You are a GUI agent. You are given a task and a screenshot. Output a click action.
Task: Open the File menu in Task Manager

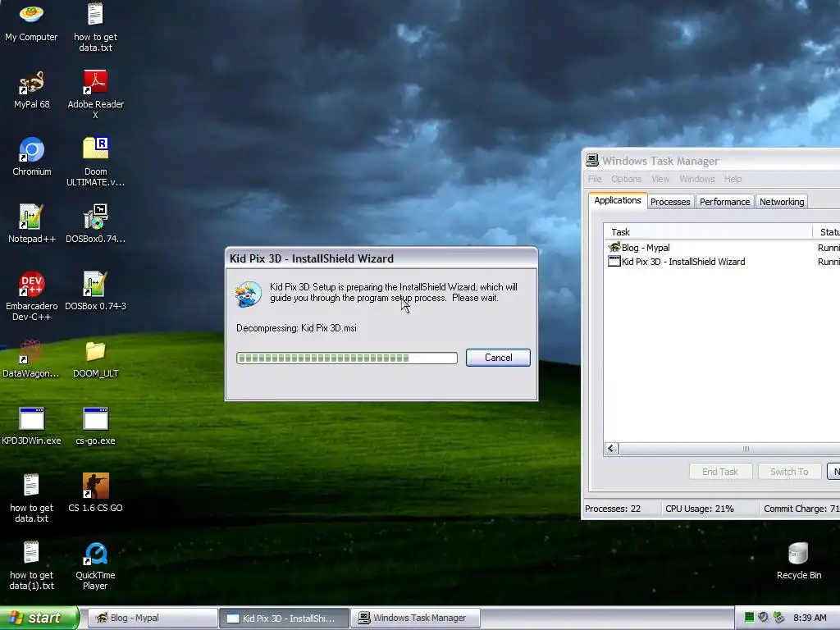click(x=595, y=179)
